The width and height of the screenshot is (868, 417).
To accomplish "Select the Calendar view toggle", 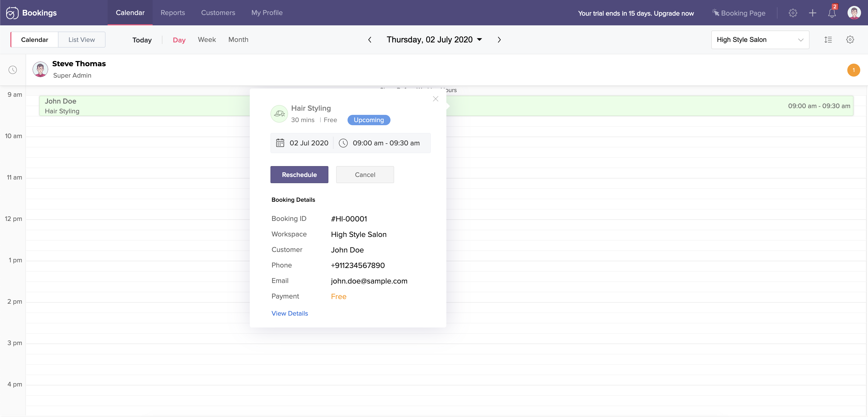I will click(x=34, y=40).
